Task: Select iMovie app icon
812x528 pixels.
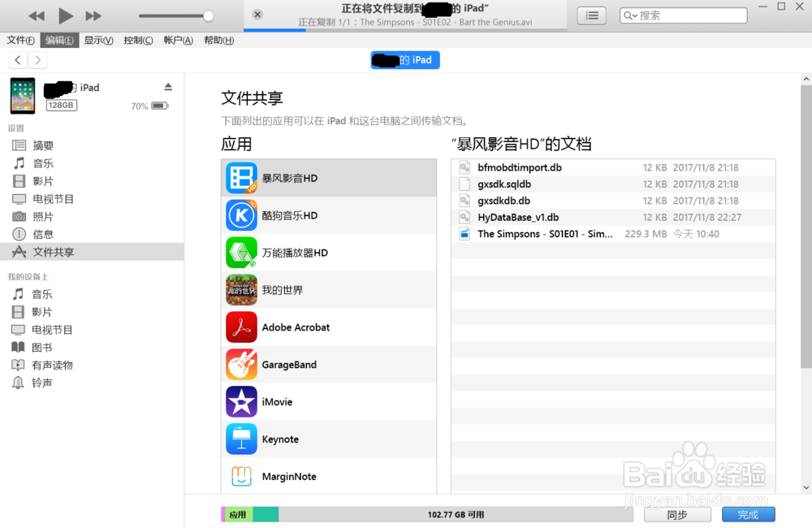Action: click(x=241, y=401)
